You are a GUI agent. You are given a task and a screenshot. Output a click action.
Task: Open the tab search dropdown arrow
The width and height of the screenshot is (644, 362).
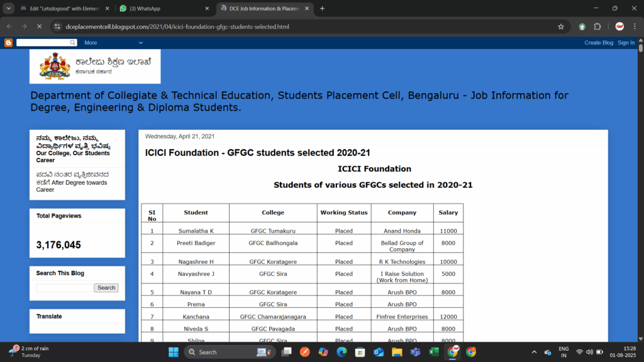[x=9, y=8]
